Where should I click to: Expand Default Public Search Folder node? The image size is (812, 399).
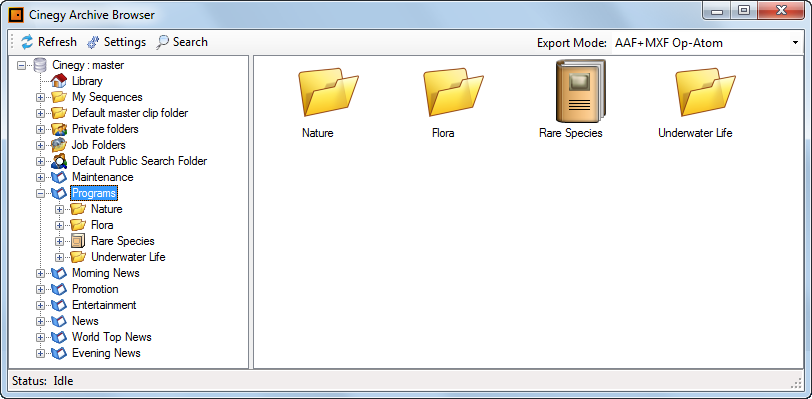click(40, 162)
